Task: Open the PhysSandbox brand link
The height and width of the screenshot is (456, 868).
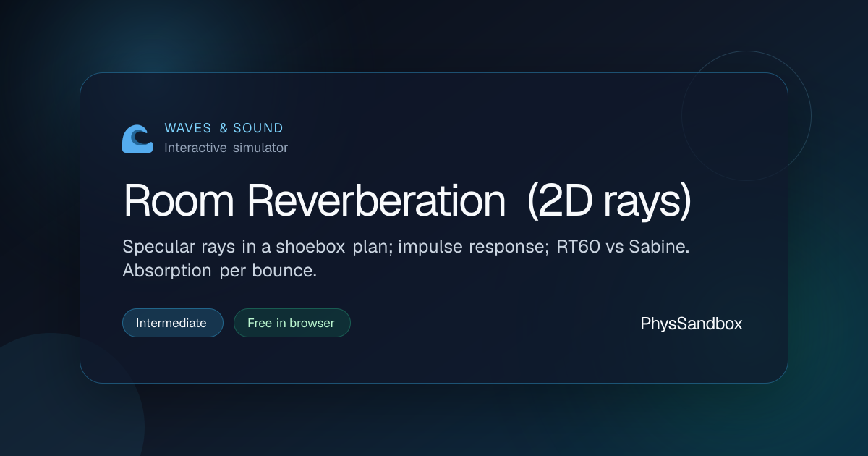Action: point(692,324)
